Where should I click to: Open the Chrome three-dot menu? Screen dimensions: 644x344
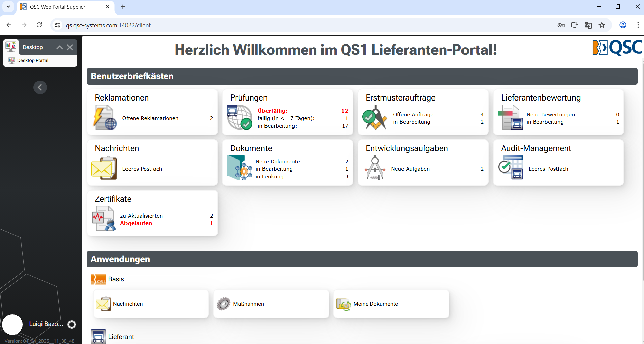[x=638, y=25]
